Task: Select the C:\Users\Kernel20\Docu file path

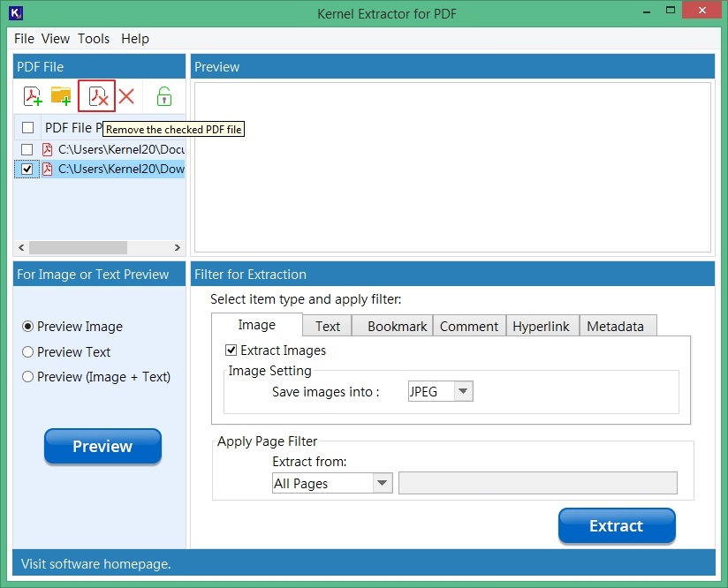Action: point(121,149)
